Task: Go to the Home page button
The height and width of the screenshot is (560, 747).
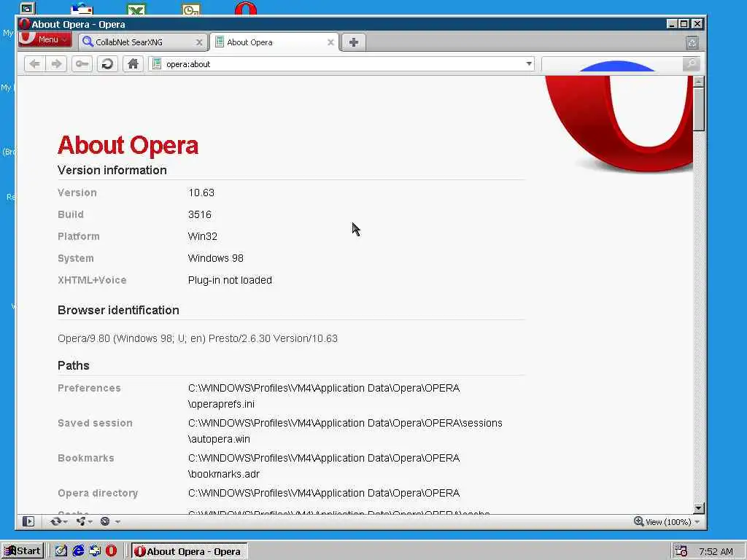Action: coord(133,64)
